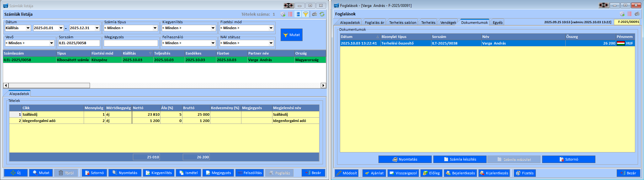Click the Számla készítés button
Image resolution: width=644 pixels, height=180 pixels.
(x=460, y=159)
